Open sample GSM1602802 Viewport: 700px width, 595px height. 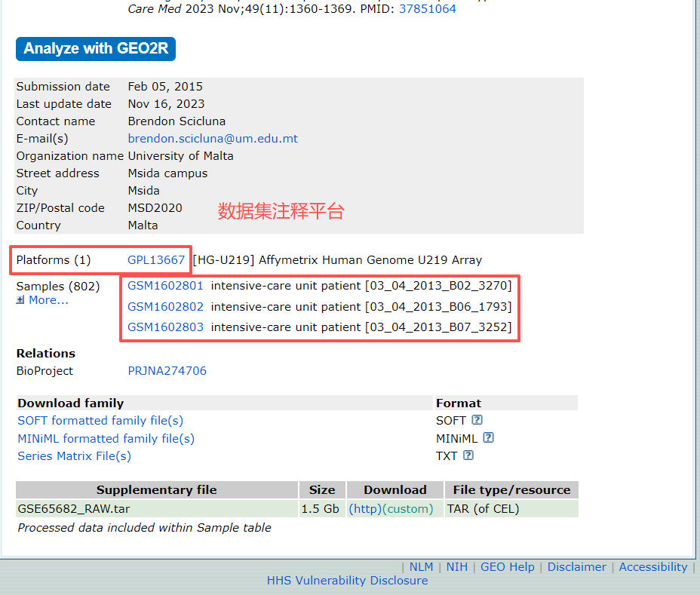(165, 307)
